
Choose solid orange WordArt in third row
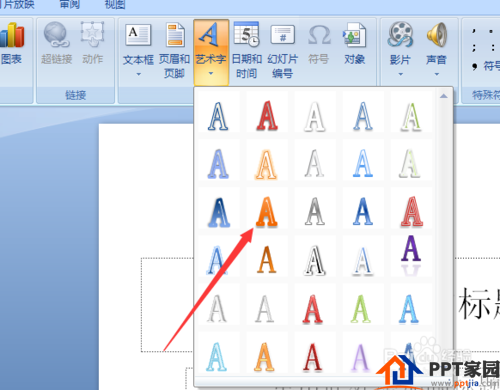(x=267, y=212)
